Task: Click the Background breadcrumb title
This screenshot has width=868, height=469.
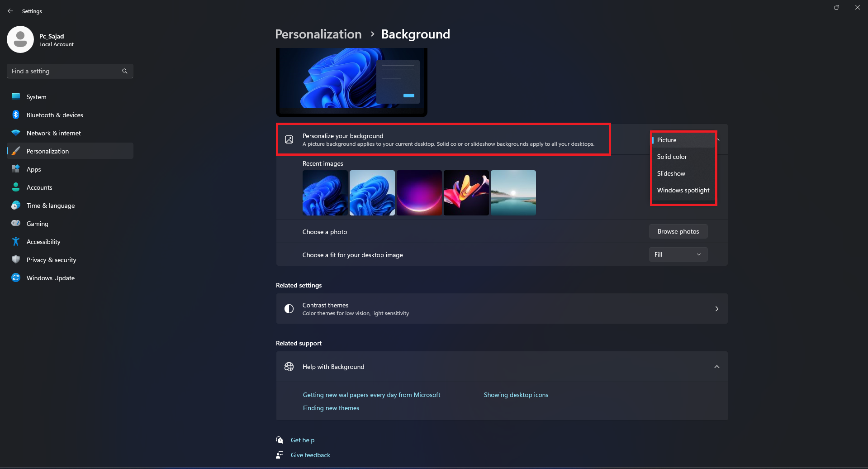Action: coord(416,34)
